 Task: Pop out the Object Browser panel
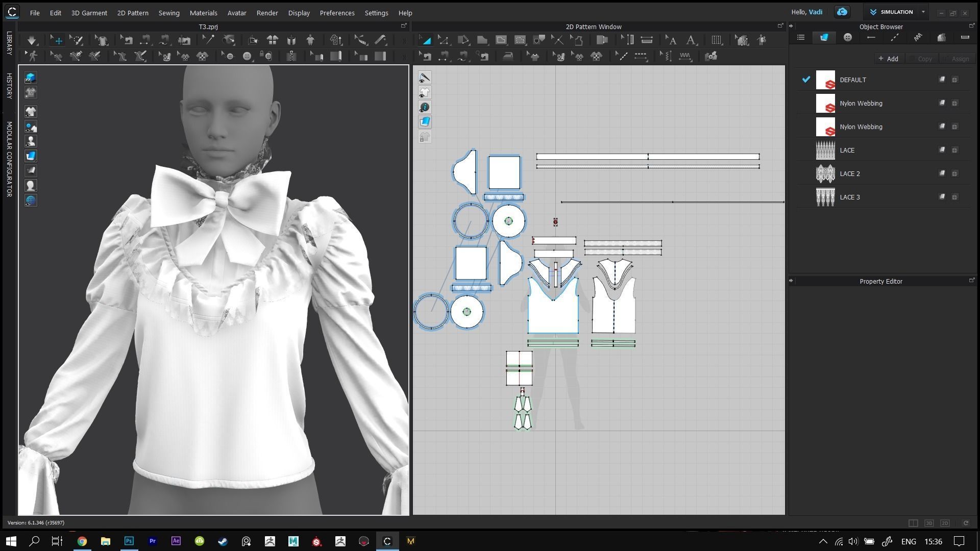pos(971,26)
